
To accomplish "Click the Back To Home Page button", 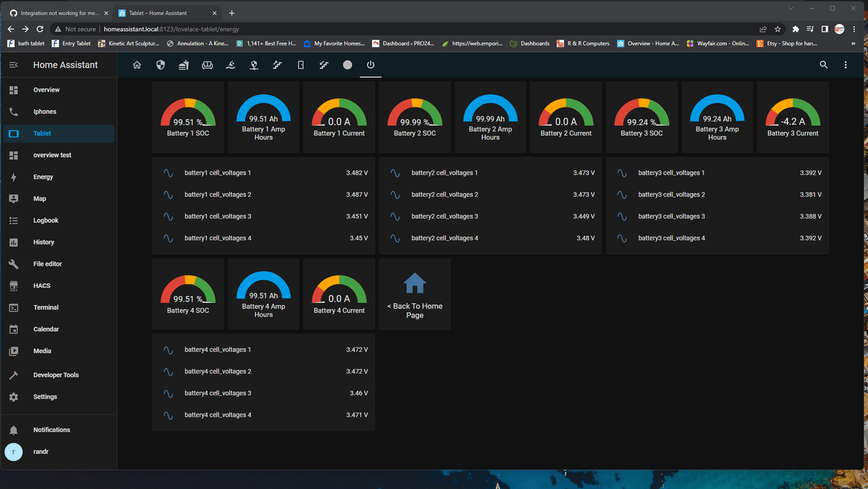I will pyautogui.click(x=415, y=294).
